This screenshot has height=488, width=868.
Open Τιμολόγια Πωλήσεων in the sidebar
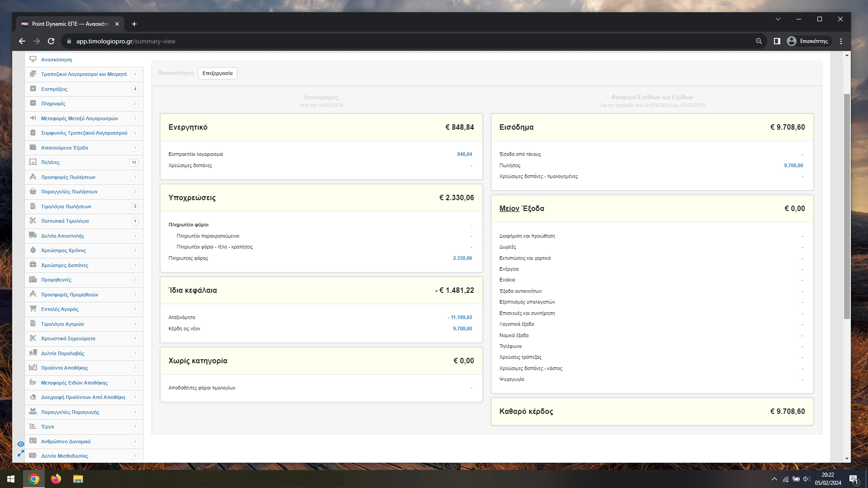point(66,206)
